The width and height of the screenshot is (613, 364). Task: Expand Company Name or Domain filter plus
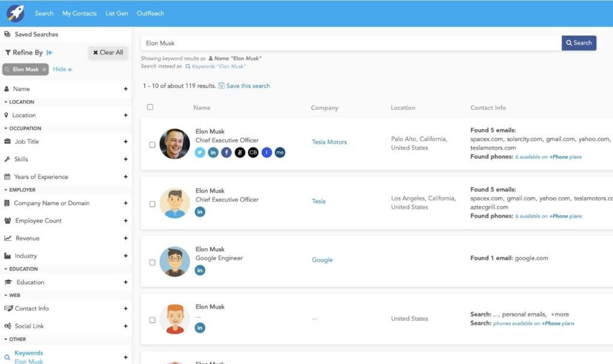click(x=126, y=203)
